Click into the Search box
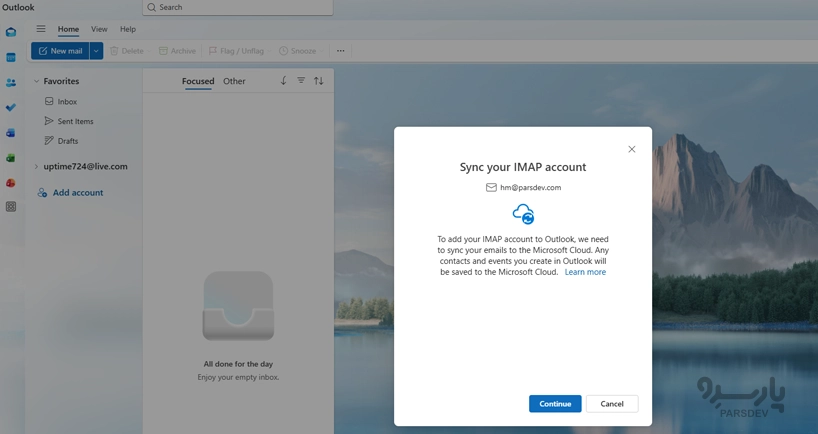The width and height of the screenshot is (818, 434). (240, 7)
